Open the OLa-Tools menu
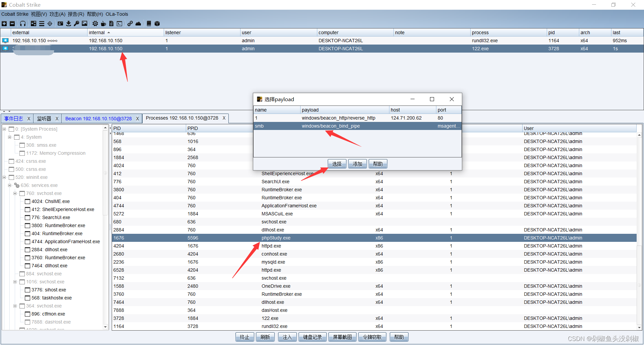 [117, 14]
